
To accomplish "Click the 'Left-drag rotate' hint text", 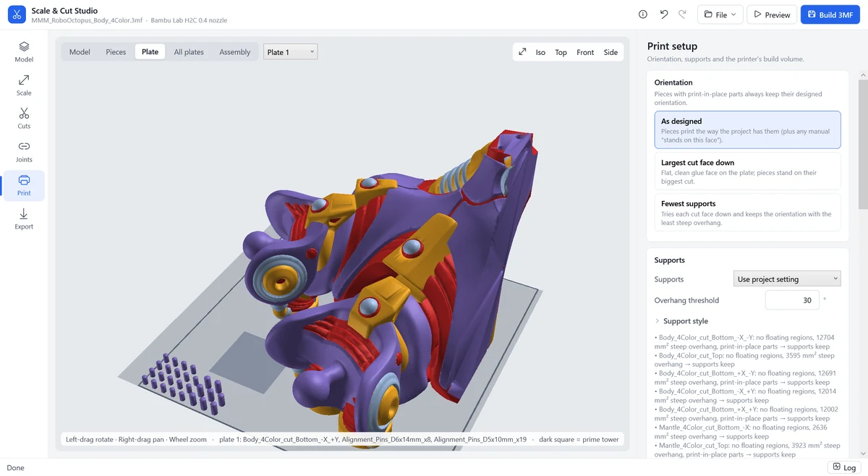I will coord(88,439).
